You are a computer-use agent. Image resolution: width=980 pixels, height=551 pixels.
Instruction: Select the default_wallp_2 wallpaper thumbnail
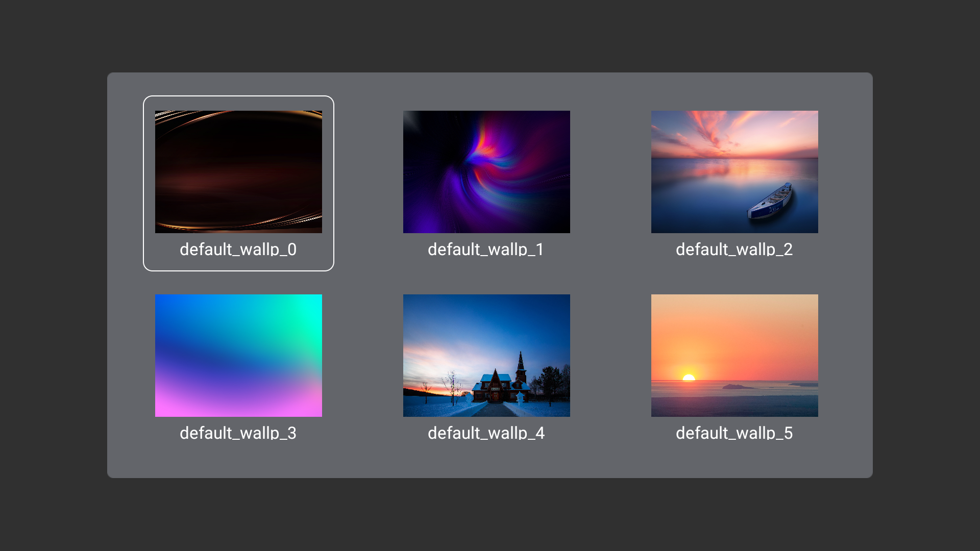(x=734, y=171)
